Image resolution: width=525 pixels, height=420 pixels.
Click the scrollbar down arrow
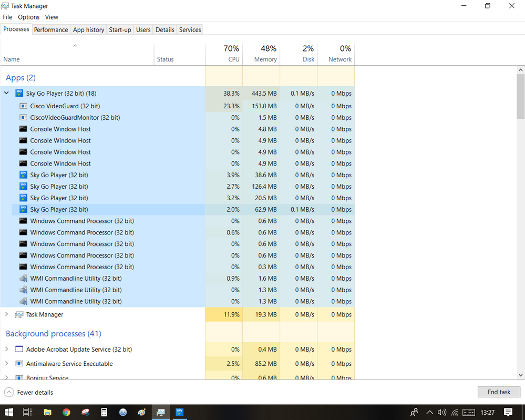pyautogui.click(x=520, y=375)
